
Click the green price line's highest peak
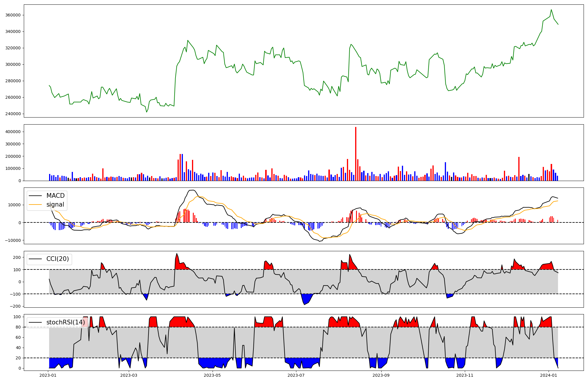click(x=551, y=10)
